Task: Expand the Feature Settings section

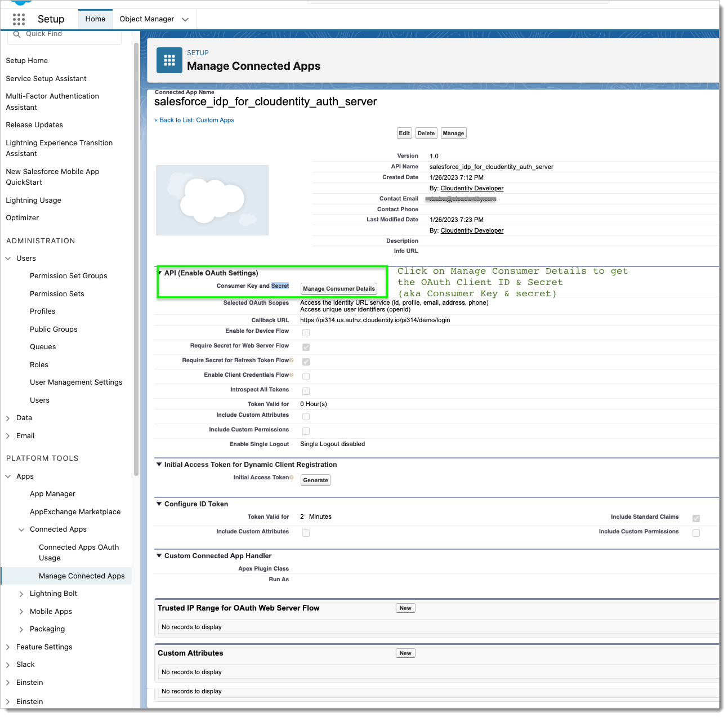Action: (x=8, y=647)
